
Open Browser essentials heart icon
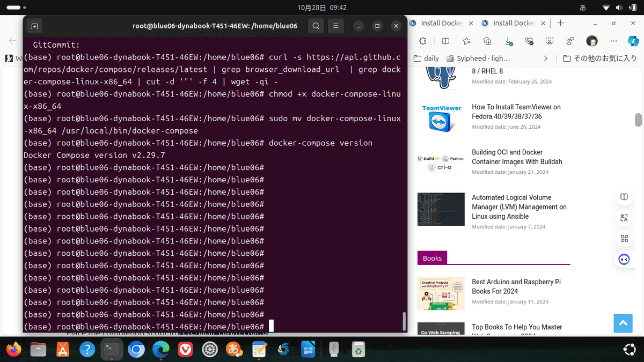(529, 41)
